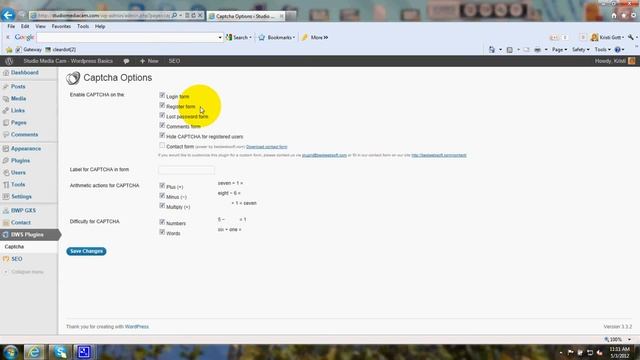Click the Google toolbar wrench icon
This screenshot has width=640, height=360.
pyautogui.click(x=631, y=37)
